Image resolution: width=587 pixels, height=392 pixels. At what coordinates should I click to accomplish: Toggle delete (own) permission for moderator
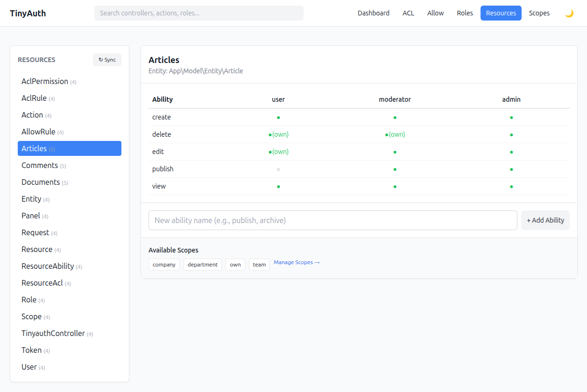[x=395, y=134]
